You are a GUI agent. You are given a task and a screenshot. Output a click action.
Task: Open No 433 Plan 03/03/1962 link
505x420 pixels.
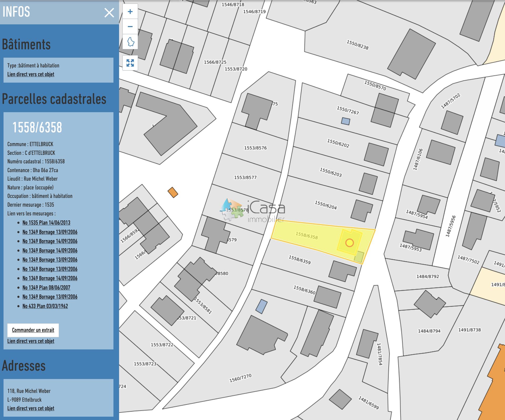(x=45, y=306)
